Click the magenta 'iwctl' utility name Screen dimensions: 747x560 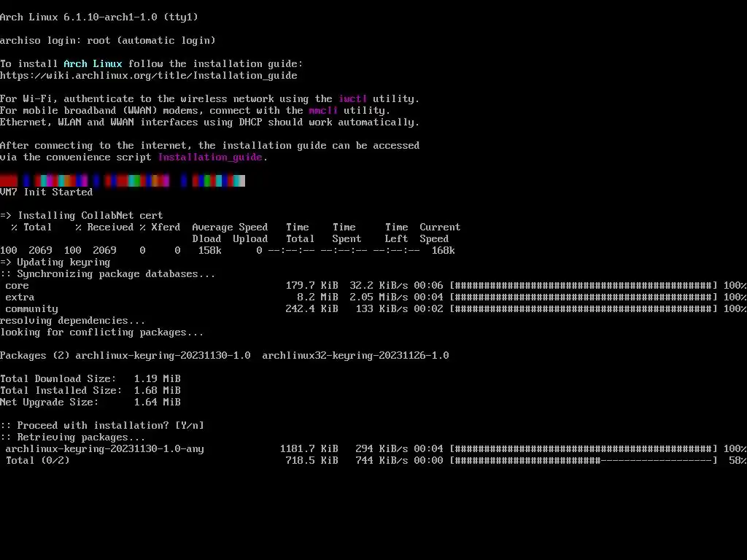pos(352,98)
